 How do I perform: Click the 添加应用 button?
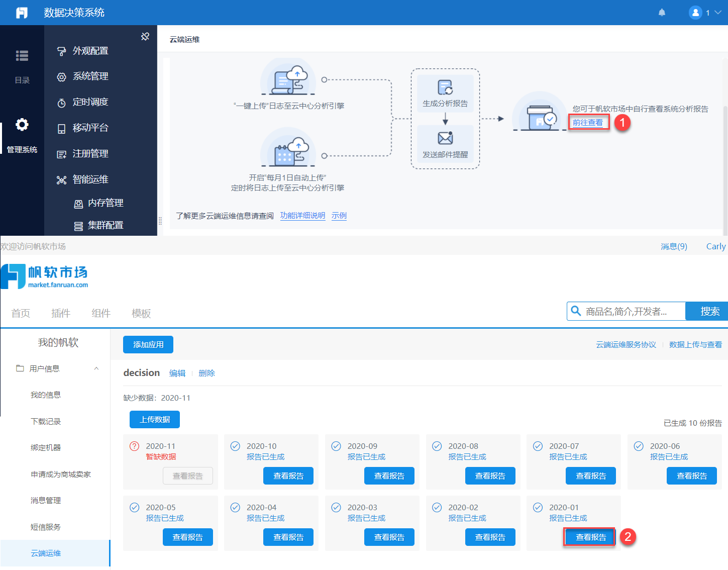coord(148,345)
